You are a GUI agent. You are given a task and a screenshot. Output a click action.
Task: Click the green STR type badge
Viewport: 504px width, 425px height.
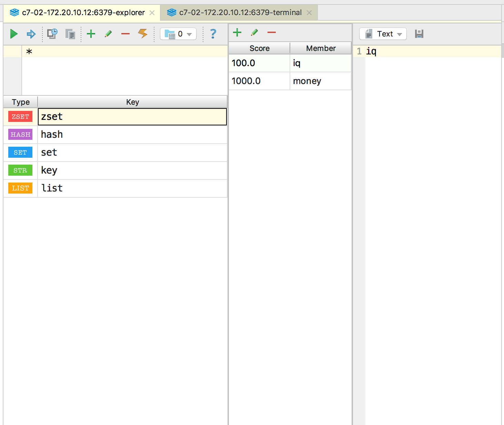click(20, 170)
